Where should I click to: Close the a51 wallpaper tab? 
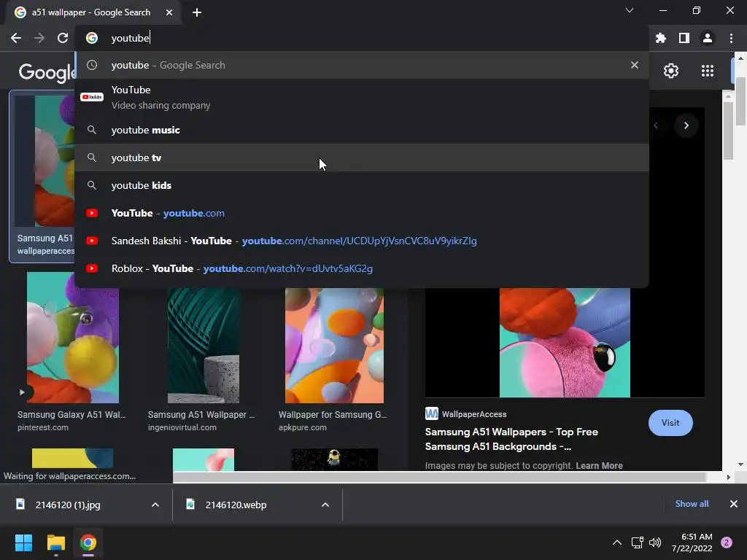coord(169,12)
